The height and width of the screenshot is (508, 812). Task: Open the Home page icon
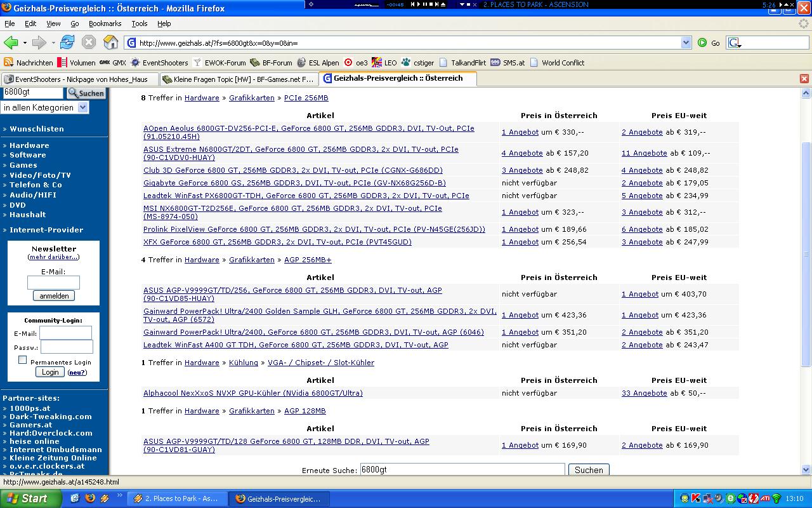111,43
